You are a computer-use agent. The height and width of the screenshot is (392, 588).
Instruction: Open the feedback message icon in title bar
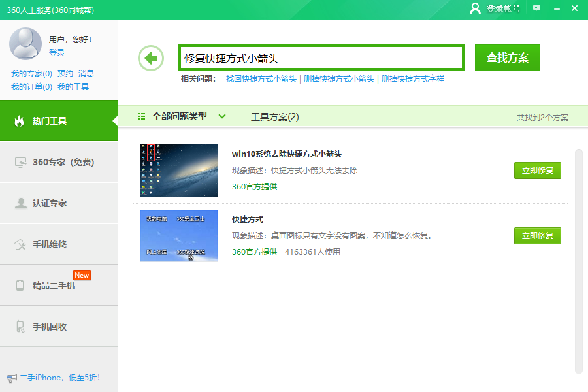pos(536,8)
